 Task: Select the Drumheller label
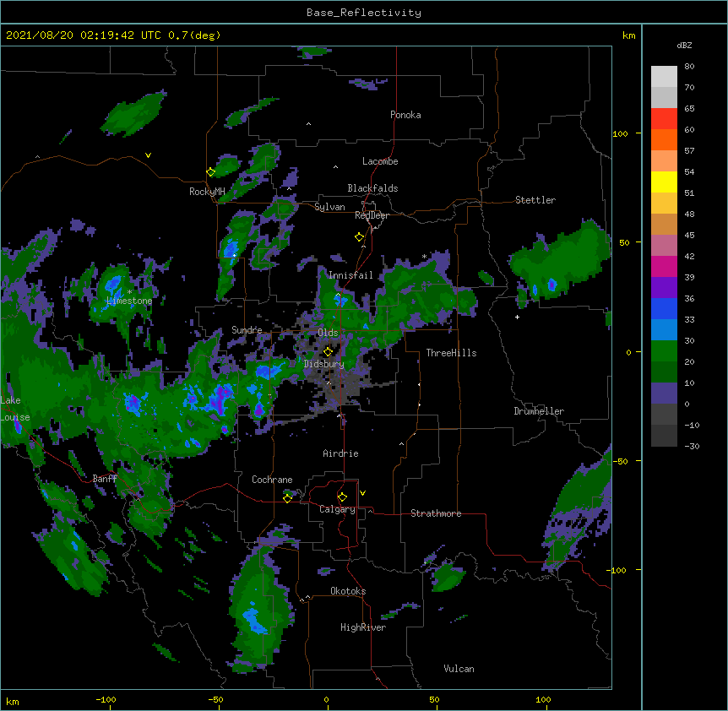[x=539, y=411]
